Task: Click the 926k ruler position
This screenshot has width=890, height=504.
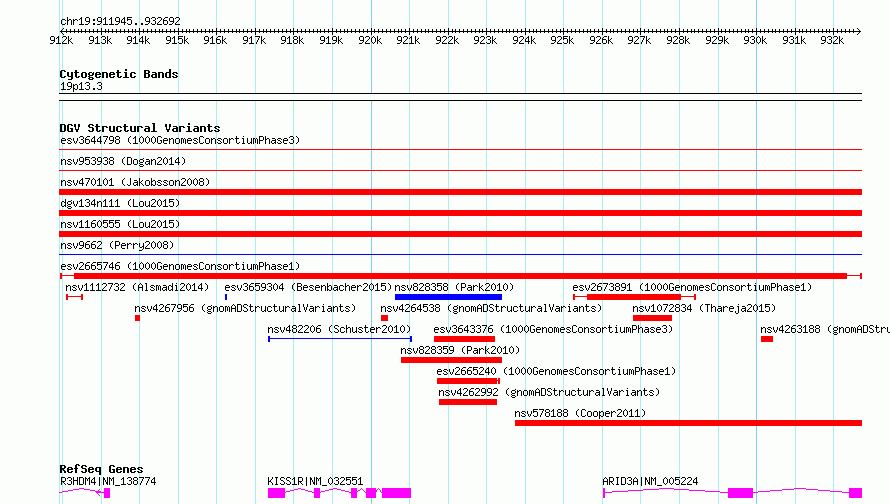Action: [601, 40]
